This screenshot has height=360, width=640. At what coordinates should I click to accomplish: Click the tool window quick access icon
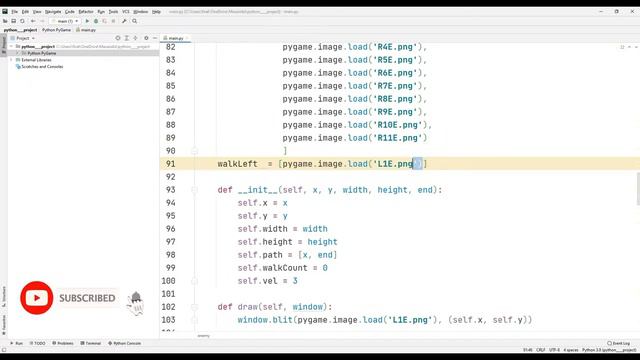(x=4, y=350)
